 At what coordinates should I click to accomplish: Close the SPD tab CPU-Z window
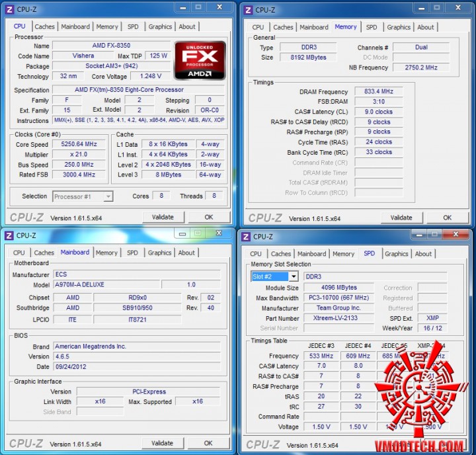pos(456,234)
